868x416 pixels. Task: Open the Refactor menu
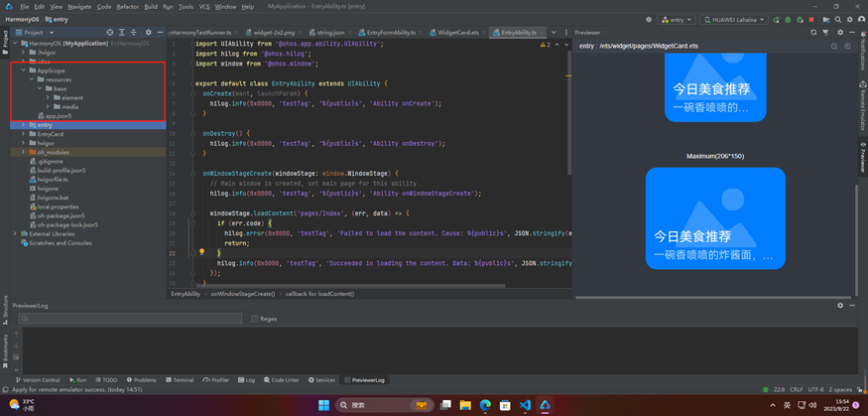128,7
